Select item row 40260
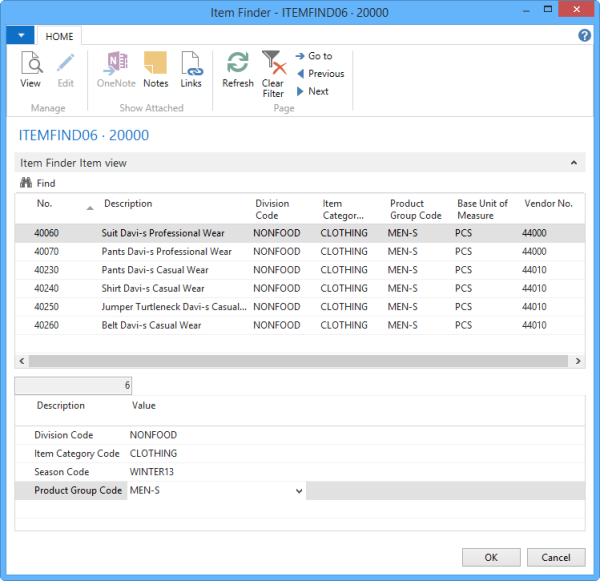600x581 pixels. coord(300,325)
